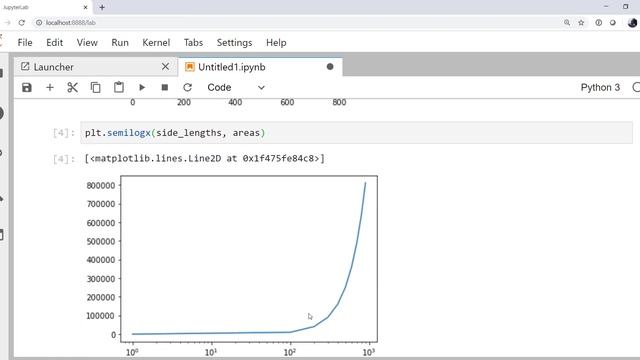Open the browser profile avatar

point(632,22)
